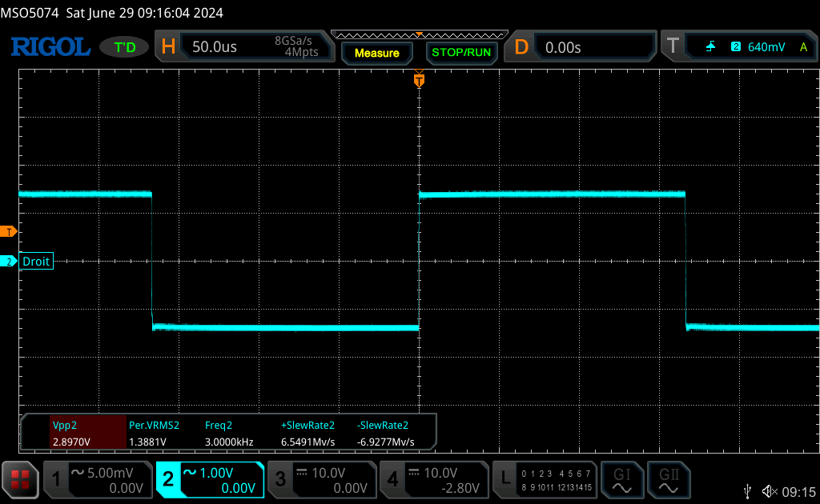Toggle the STOP/RUN acquisition button

tap(461, 53)
